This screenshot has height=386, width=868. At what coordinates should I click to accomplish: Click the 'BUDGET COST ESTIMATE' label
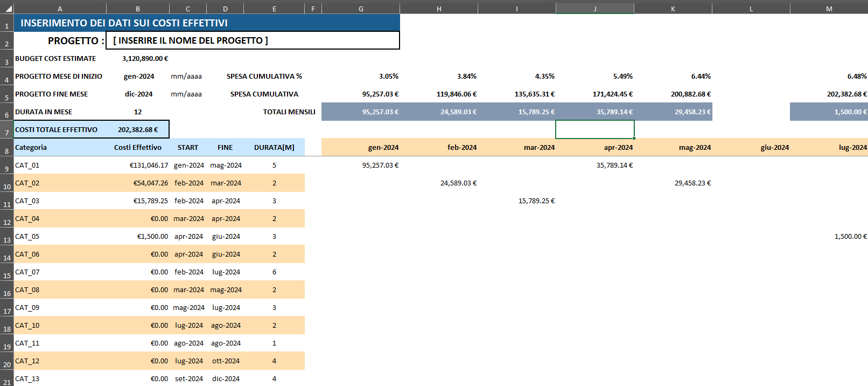[55, 58]
